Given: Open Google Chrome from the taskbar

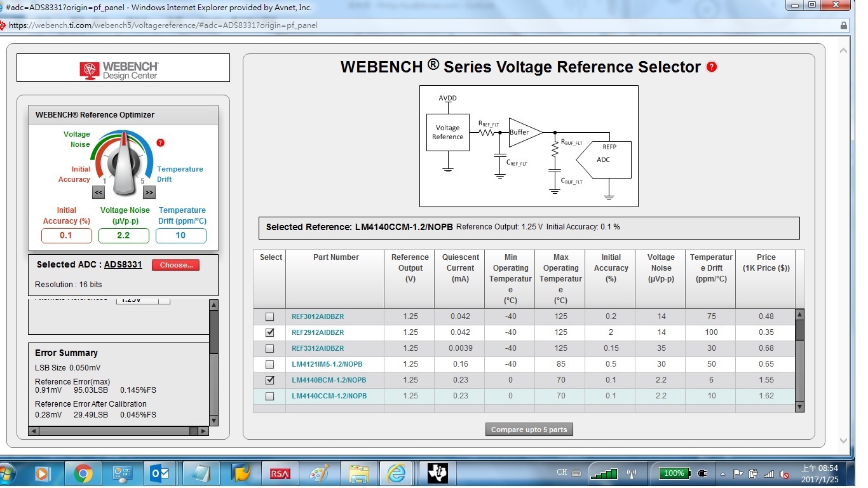Looking at the screenshot, I should click(83, 473).
